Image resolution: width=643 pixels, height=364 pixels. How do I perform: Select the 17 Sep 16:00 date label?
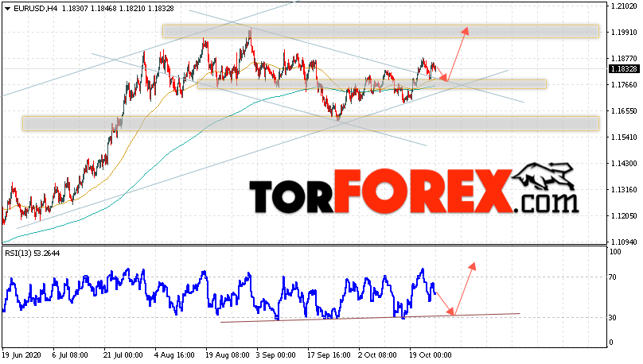pyautogui.click(x=329, y=354)
